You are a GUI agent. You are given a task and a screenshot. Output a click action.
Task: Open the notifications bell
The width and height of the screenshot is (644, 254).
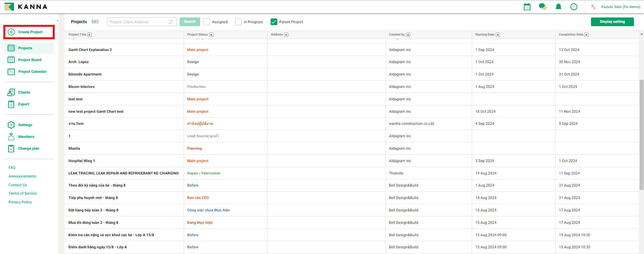pos(558,7)
